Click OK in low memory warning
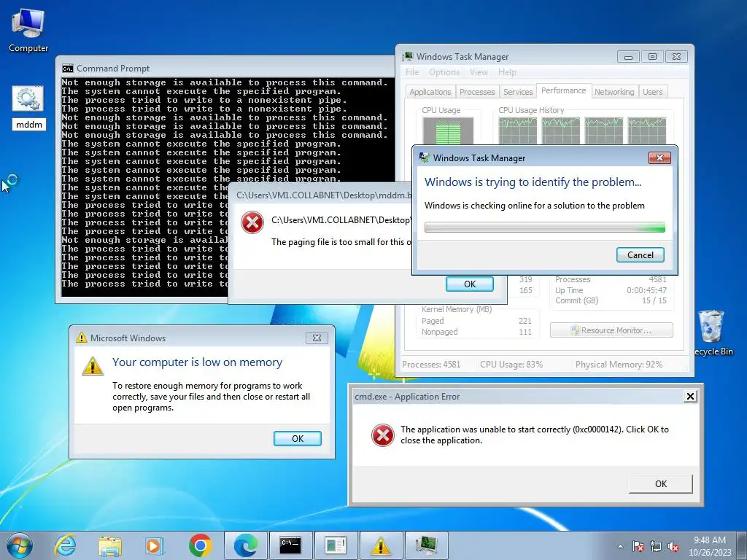Viewport: 747px width, 560px height. point(298,438)
